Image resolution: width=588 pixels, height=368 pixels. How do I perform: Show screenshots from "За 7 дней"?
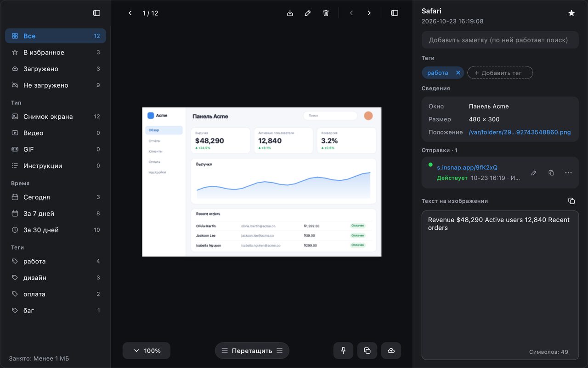pyautogui.click(x=56, y=214)
